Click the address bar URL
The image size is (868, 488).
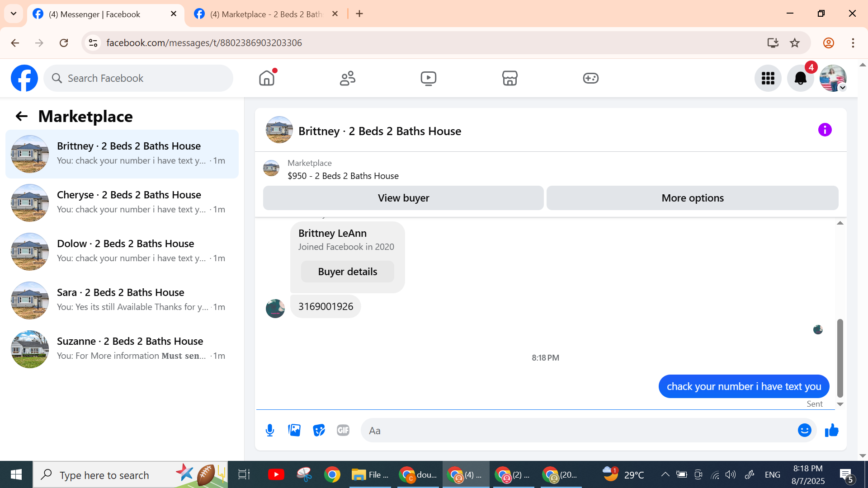coord(204,43)
